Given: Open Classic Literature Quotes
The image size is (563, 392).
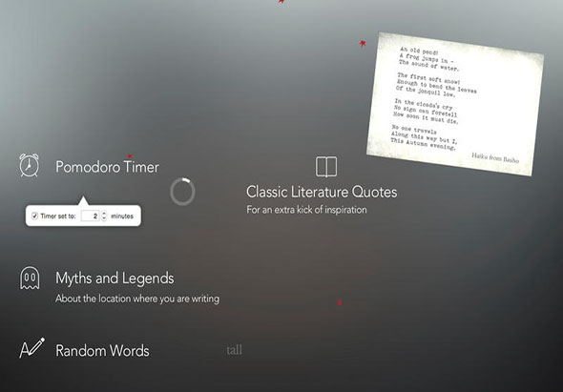Looking at the screenshot, I should [322, 192].
